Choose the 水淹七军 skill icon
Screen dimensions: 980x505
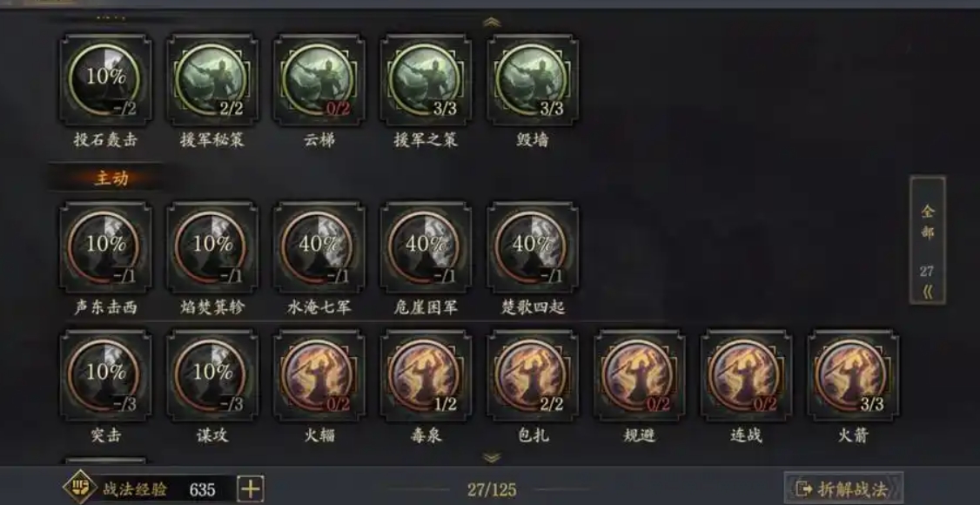click(x=319, y=247)
